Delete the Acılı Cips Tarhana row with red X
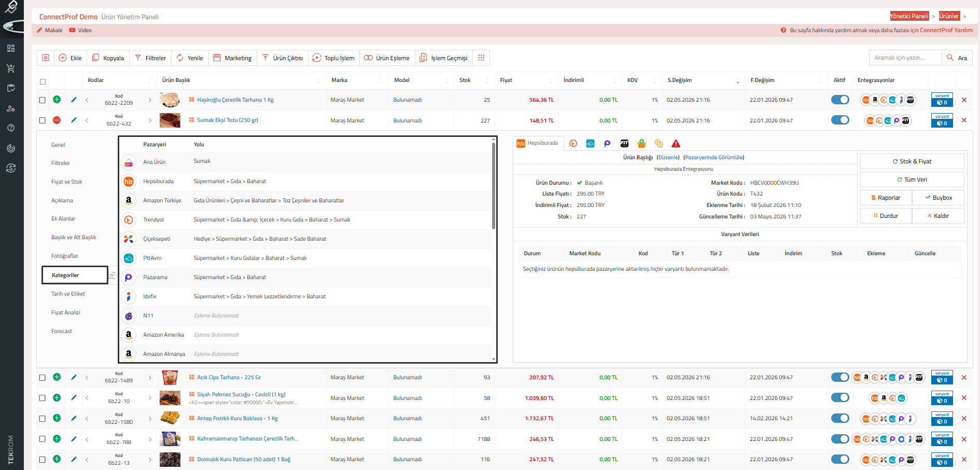Screen dimensions: 980x470 pyautogui.click(x=964, y=377)
